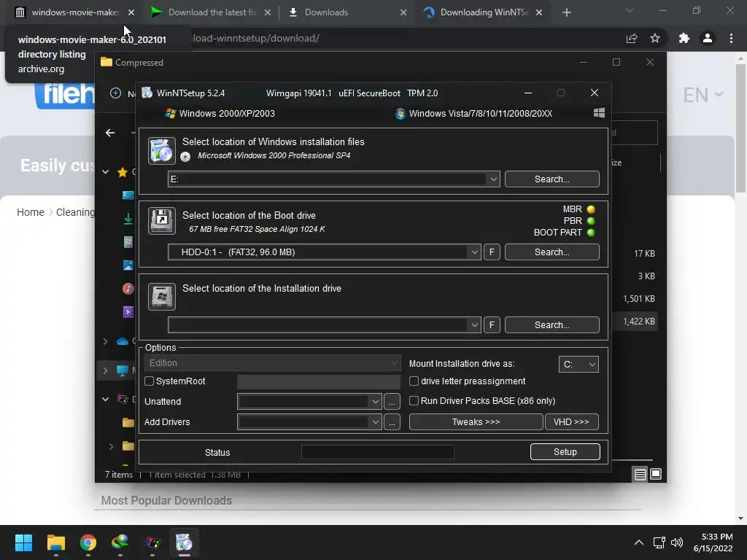747x560 pixels.
Task: Click F button for the Installation drive
Action: point(492,324)
